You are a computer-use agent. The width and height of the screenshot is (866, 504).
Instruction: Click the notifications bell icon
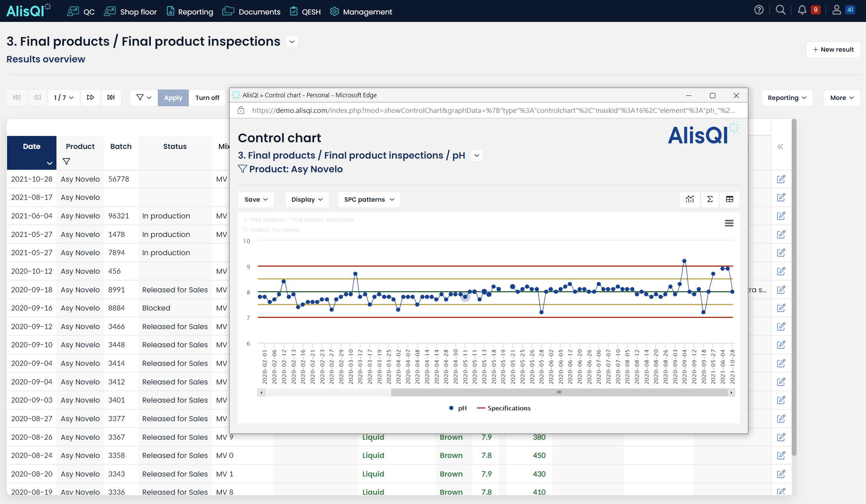pyautogui.click(x=802, y=10)
